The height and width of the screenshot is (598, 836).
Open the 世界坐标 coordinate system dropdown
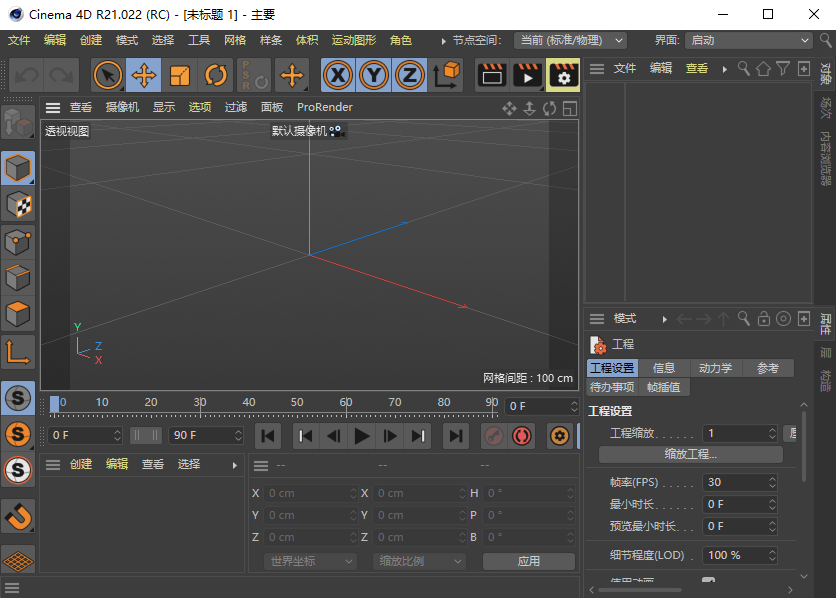tap(308, 561)
